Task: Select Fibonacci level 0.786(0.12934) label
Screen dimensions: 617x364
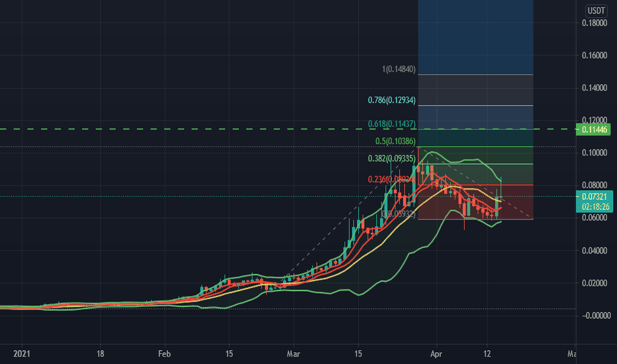Action: 391,101
